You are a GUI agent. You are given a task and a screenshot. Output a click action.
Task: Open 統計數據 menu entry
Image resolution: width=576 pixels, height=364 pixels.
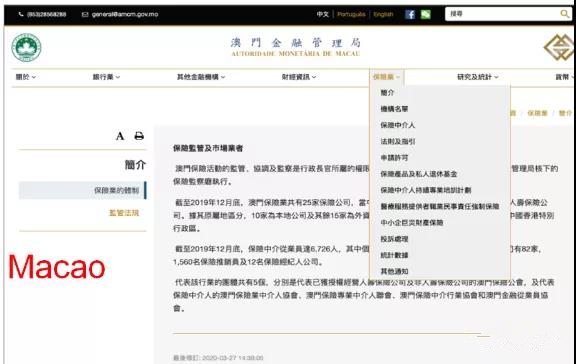point(394,255)
